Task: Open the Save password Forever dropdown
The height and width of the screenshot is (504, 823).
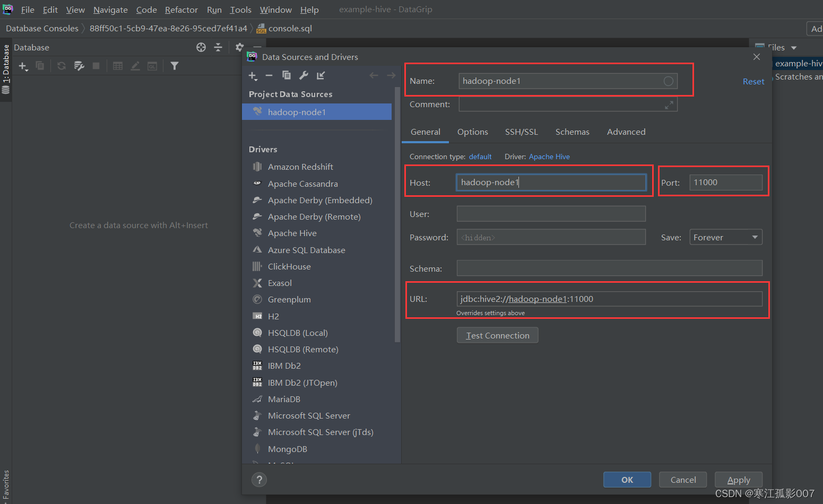Action: tap(725, 237)
